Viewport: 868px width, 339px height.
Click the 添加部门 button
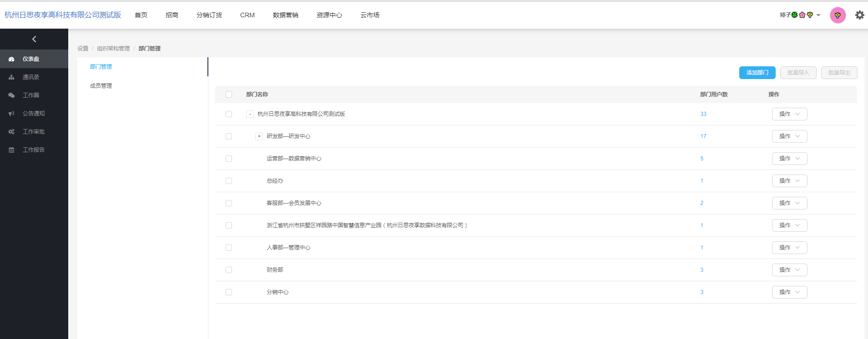click(x=757, y=73)
